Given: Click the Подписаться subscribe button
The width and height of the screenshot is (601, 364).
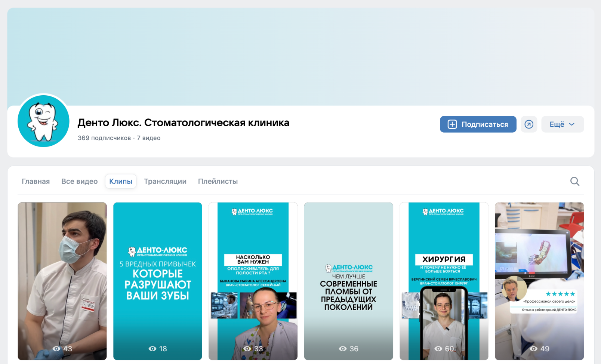Looking at the screenshot, I should pos(478,124).
